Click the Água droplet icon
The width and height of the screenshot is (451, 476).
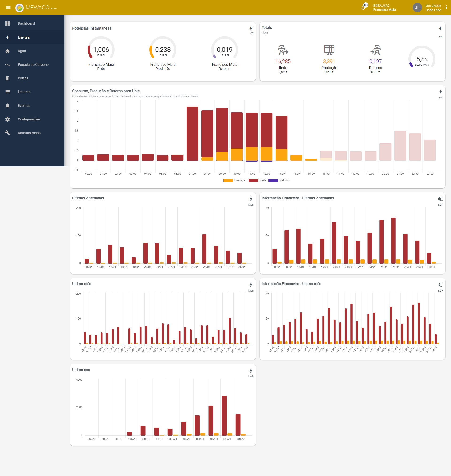coord(8,51)
